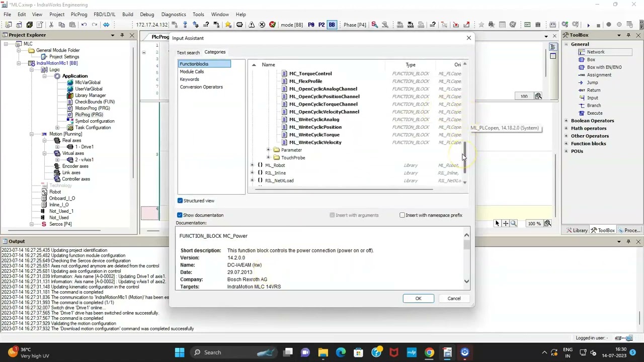Click the horizontal scrollbar under function list
The height and width of the screenshot is (362, 644).
tap(345, 190)
